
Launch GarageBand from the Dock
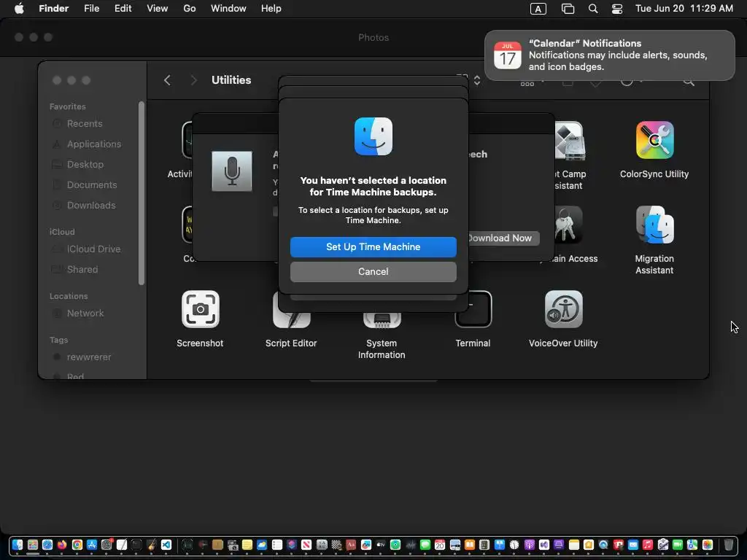point(152,545)
